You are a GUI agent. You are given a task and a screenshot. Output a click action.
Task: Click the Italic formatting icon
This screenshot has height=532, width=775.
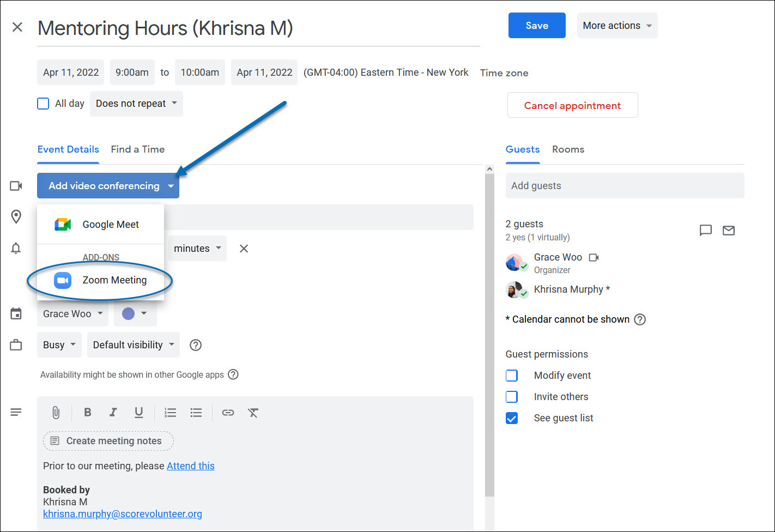point(113,413)
